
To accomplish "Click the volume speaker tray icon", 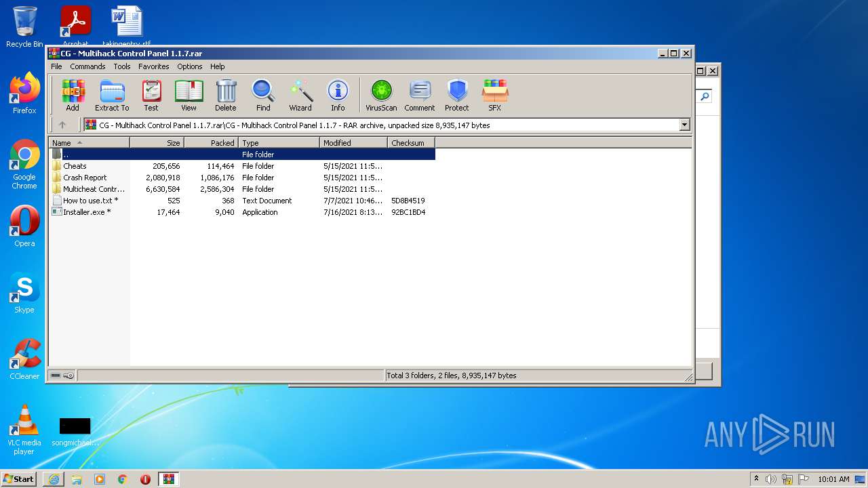I will coord(771,479).
